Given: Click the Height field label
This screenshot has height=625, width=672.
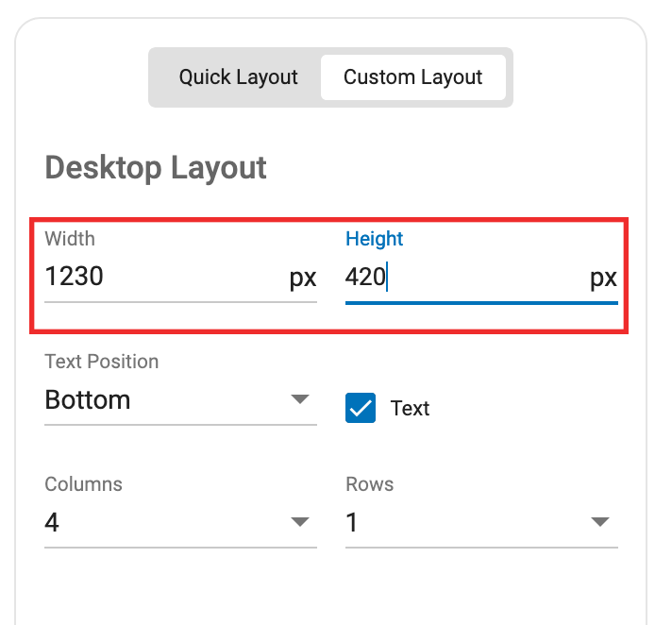Looking at the screenshot, I should click(x=374, y=239).
